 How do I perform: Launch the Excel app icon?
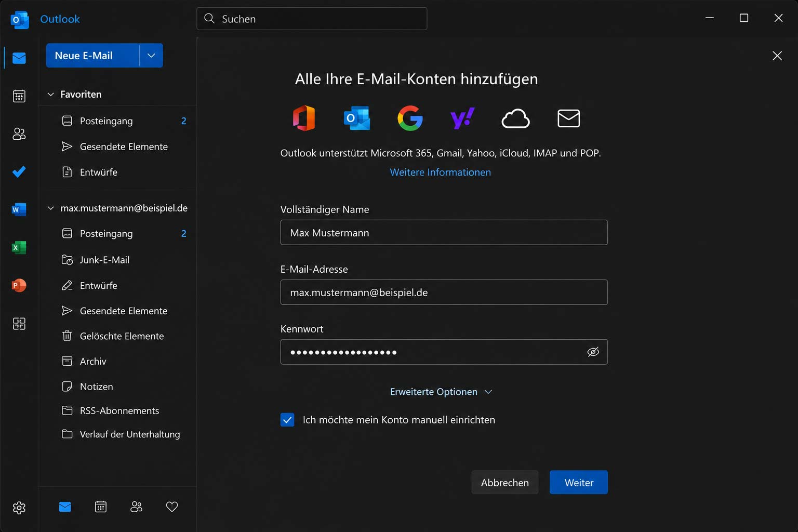click(19, 247)
